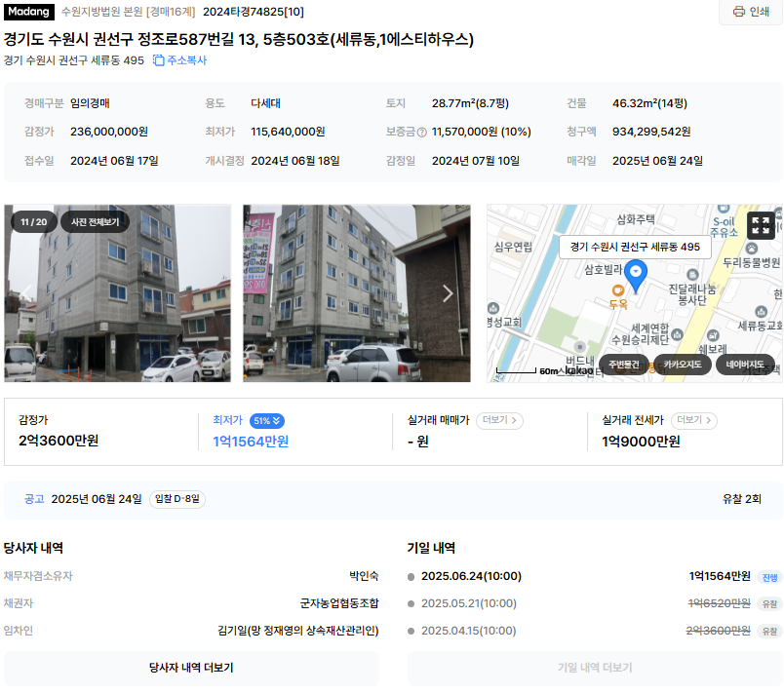Screen dimensions: 784x694
Task: Click 당사자 내역 더보기 button
Action: 191,668
